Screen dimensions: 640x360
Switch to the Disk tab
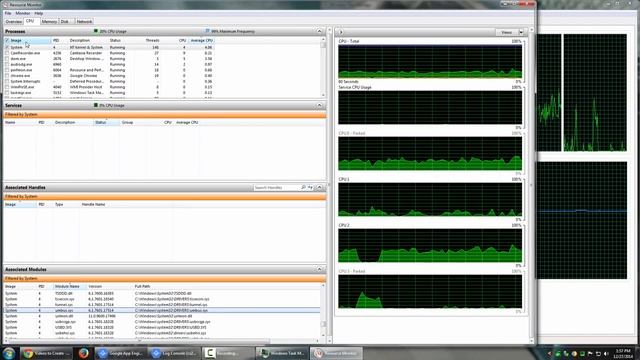pos(65,22)
